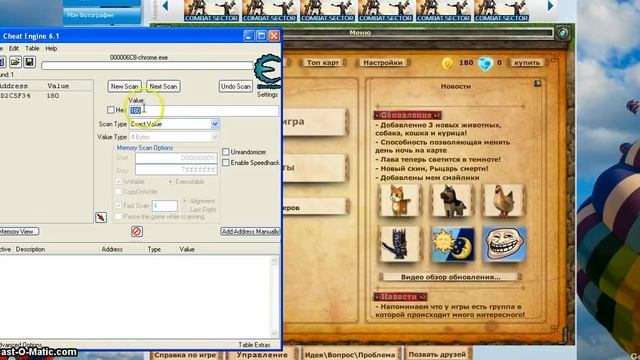Click the round green icon beside Меню bar
Viewport: 640px width, 360px height.
pos(563,33)
